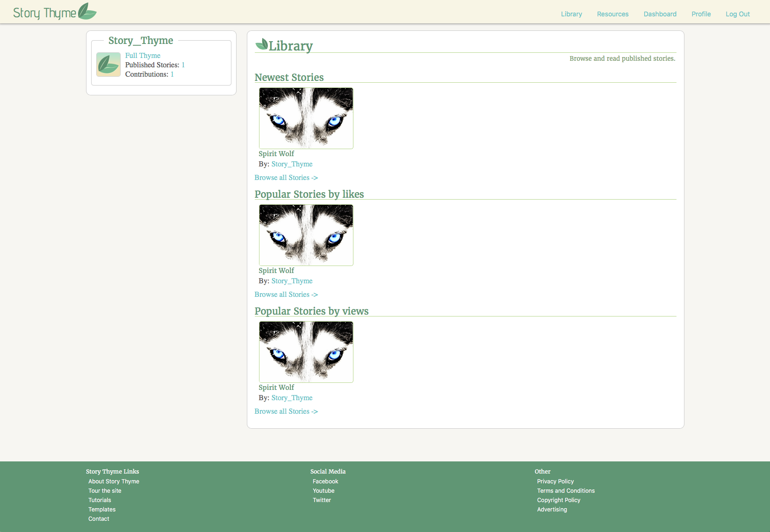Image resolution: width=770 pixels, height=532 pixels.
Task: Click the user avatar leaf image
Action: [x=108, y=65]
